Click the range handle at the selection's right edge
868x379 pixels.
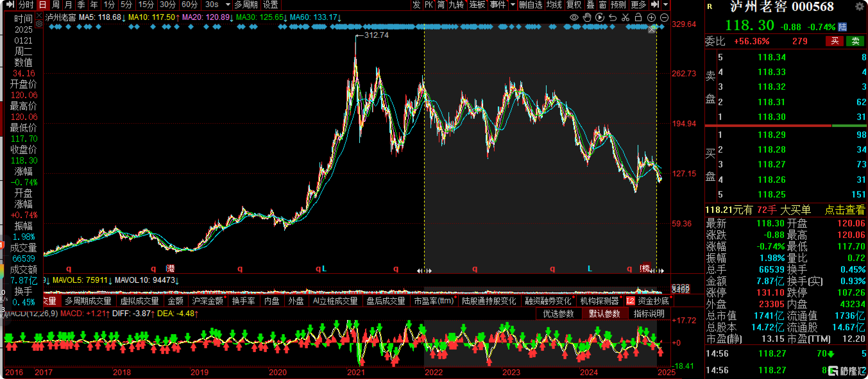click(x=657, y=271)
